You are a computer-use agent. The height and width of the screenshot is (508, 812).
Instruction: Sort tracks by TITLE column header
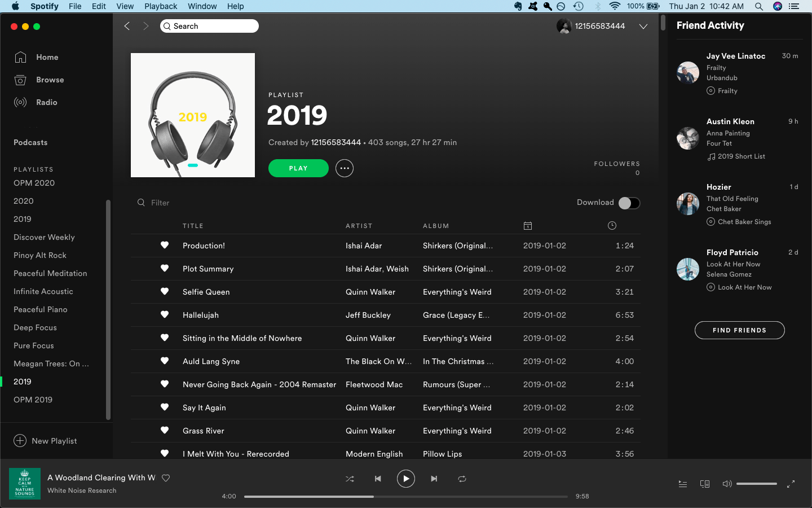point(193,226)
